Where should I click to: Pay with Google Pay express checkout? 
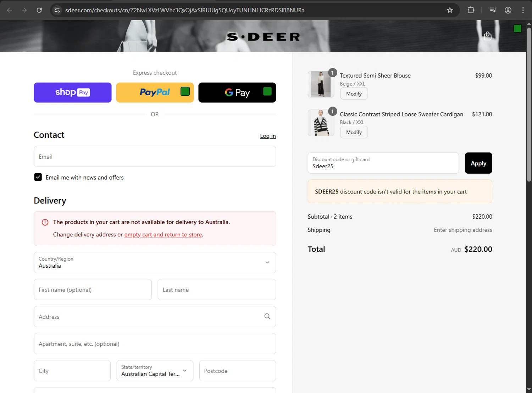(x=237, y=93)
